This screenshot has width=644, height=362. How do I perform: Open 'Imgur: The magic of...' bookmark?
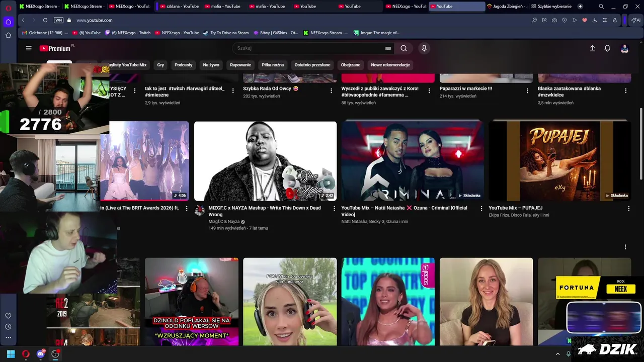click(x=376, y=33)
